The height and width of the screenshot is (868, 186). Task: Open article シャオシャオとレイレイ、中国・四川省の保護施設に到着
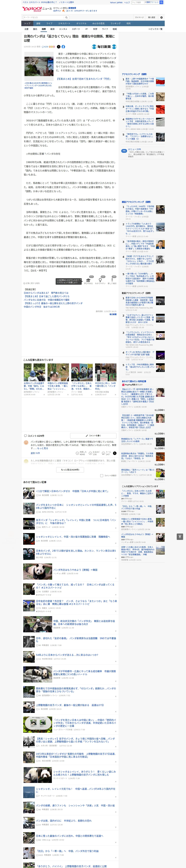(73, 537)
